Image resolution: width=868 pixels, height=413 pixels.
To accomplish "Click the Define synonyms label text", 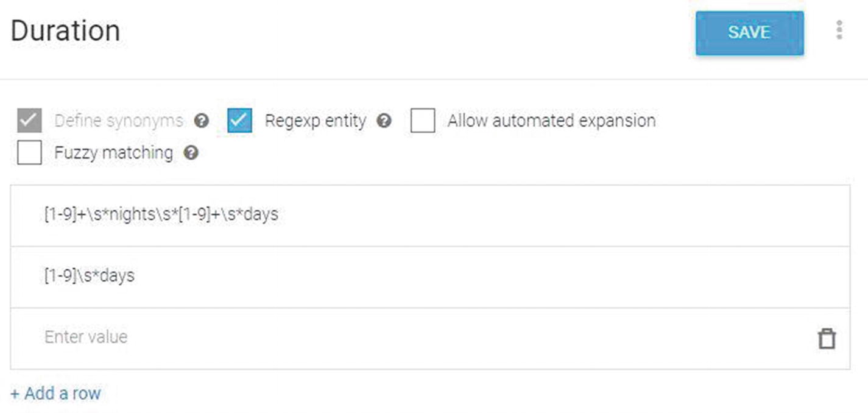I will click(x=119, y=121).
